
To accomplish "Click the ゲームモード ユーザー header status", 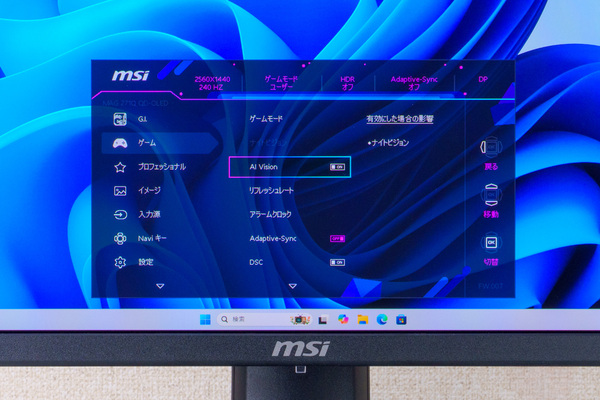I will click(x=281, y=83).
